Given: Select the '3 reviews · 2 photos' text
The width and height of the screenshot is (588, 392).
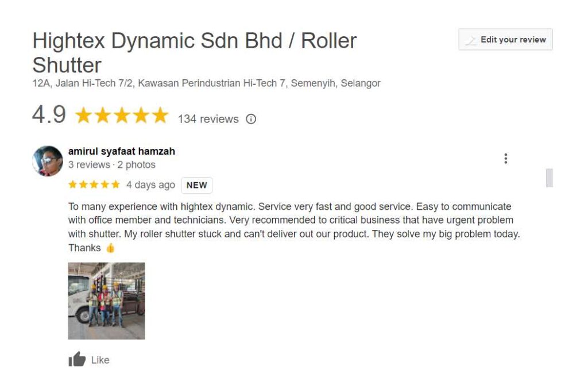Looking at the screenshot, I should pyautogui.click(x=112, y=165).
